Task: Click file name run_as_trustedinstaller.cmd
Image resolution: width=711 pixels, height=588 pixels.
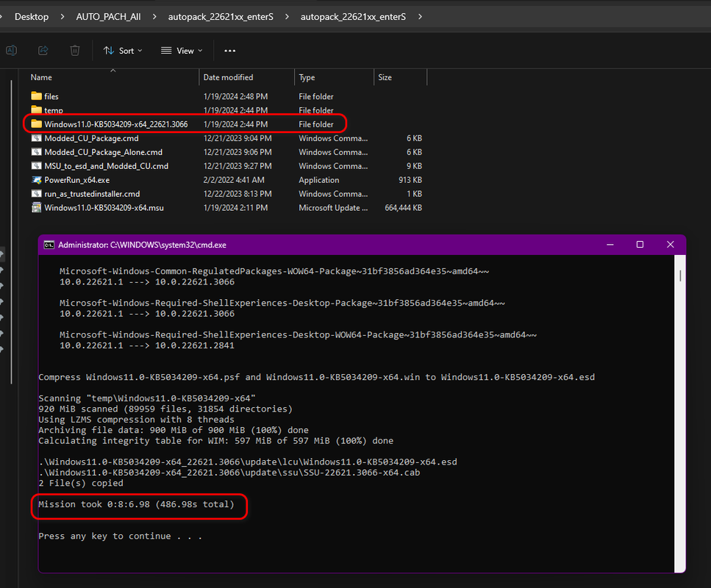Action: pyautogui.click(x=92, y=194)
